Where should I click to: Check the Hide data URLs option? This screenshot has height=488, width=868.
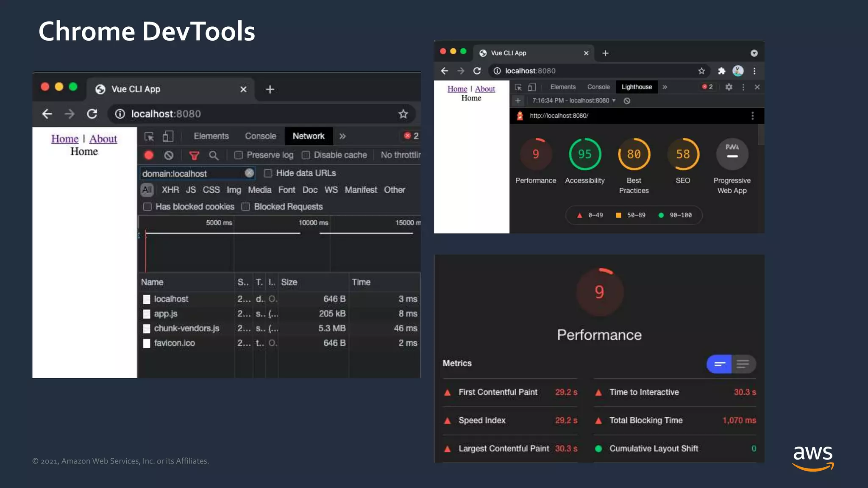tap(268, 173)
